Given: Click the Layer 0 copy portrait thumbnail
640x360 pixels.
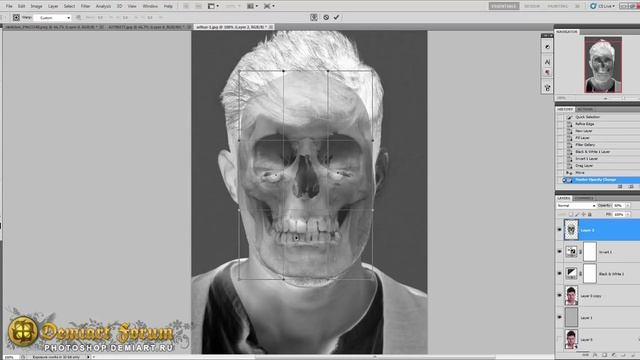Looking at the screenshot, I should pyautogui.click(x=571, y=296).
